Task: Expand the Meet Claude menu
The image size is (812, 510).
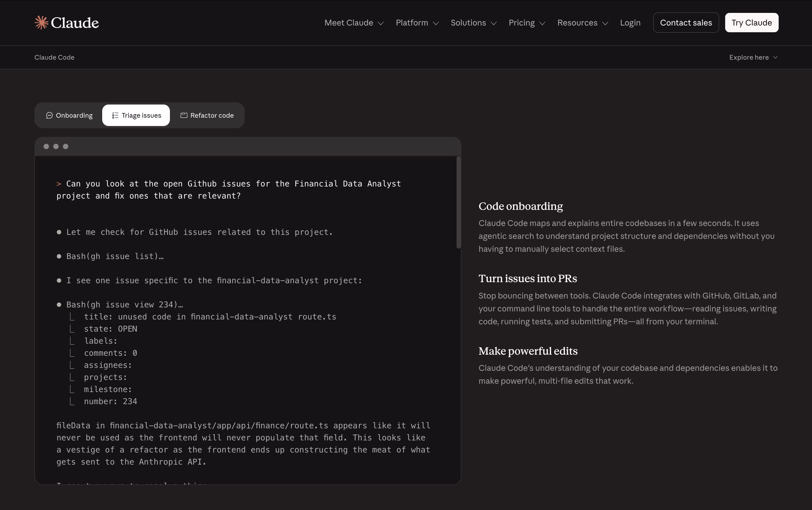Action: (x=354, y=23)
